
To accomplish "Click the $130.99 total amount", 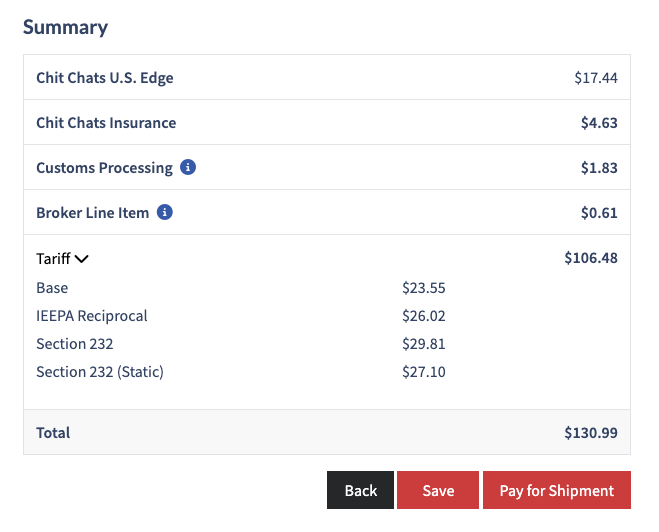I will [x=591, y=433].
